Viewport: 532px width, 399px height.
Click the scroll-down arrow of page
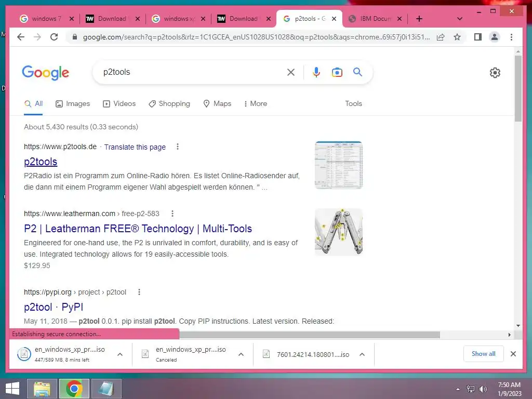point(518,326)
